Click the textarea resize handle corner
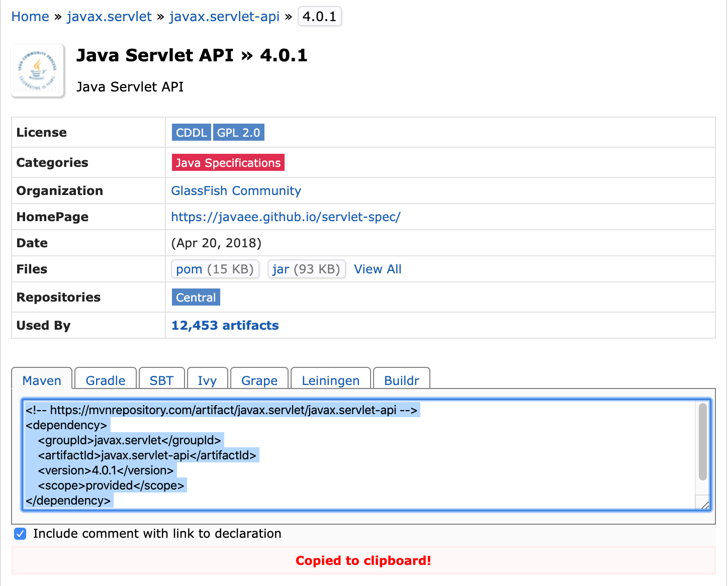This screenshot has width=728, height=586. click(x=705, y=505)
